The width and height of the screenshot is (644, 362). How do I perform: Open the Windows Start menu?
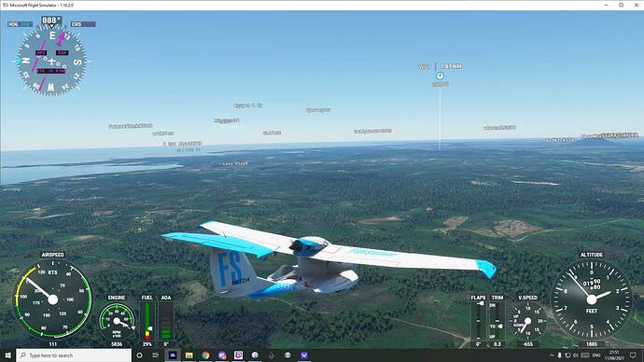7,355
